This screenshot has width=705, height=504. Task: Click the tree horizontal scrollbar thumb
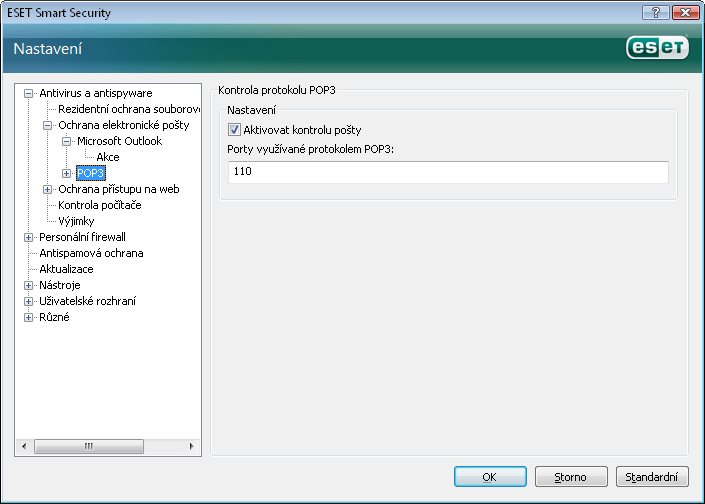89,446
